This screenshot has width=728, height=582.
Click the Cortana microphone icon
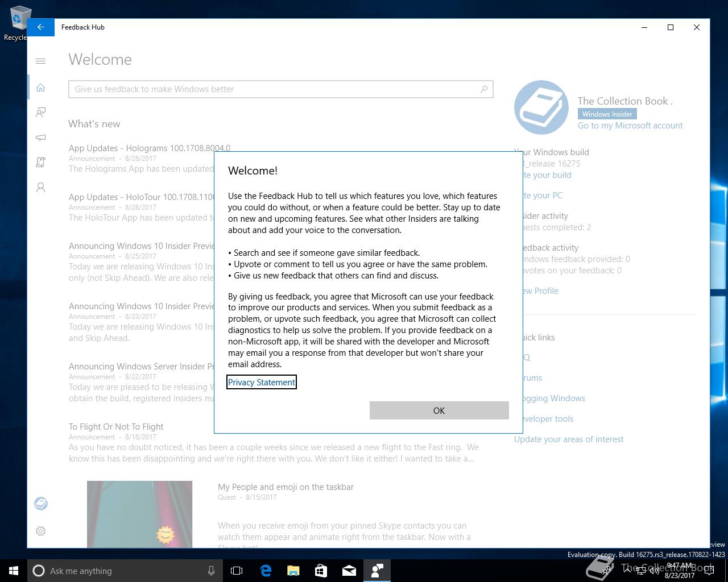pyautogui.click(x=211, y=571)
